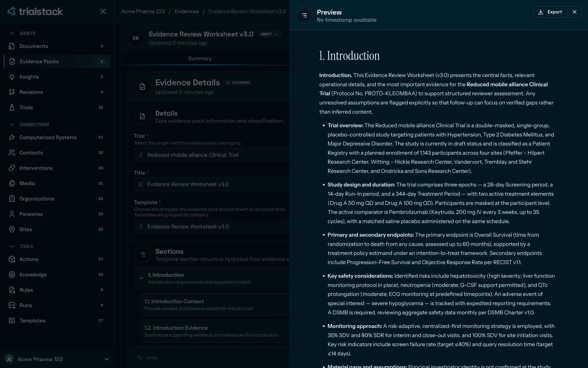Click the Sections list icon
Viewport: 588px width, 368px height.
142,255
